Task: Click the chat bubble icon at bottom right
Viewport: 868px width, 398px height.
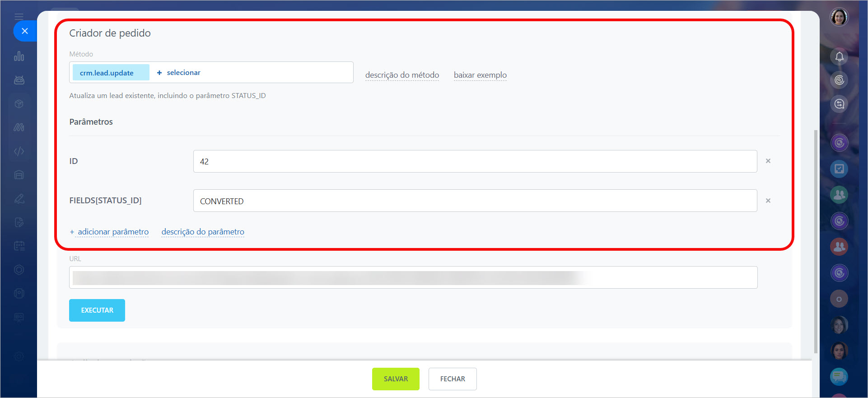Action: (839, 376)
